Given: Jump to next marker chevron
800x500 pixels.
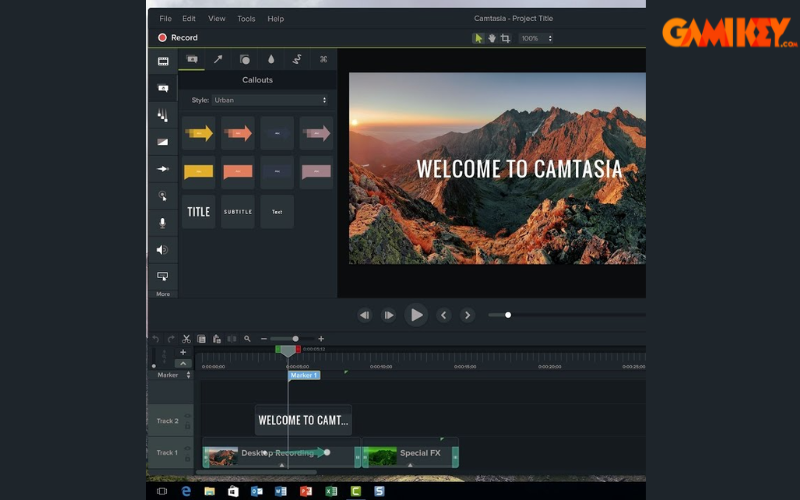Looking at the screenshot, I should coord(467,315).
